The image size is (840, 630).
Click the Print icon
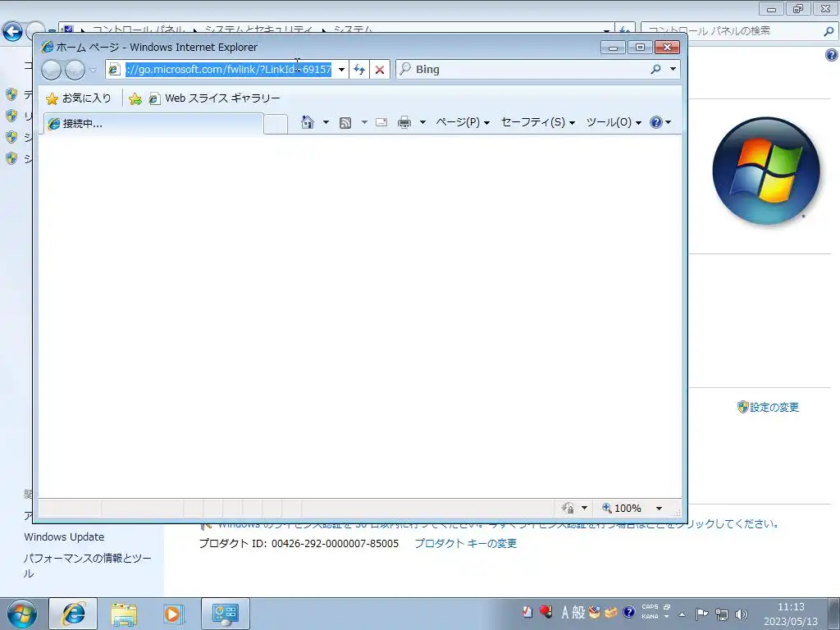point(404,123)
